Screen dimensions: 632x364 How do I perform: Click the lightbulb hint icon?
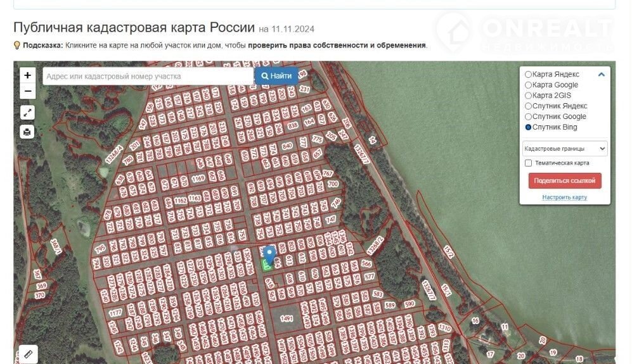click(x=17, y=46)
